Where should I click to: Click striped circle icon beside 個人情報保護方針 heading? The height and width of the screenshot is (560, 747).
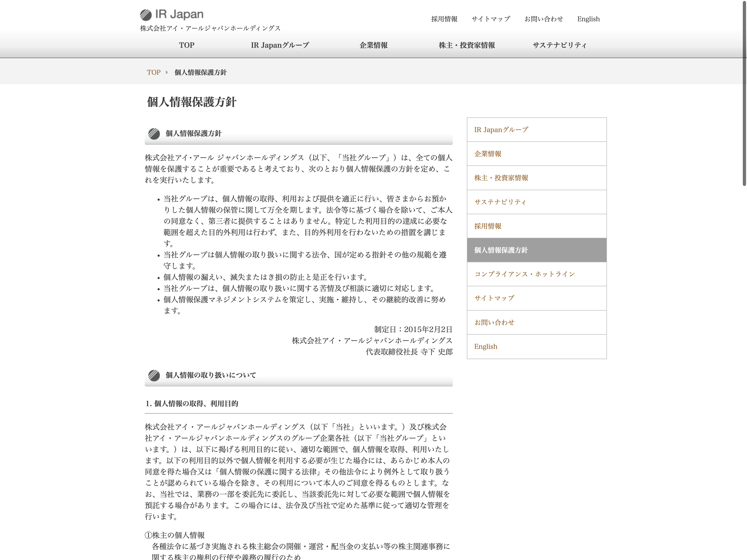click(154, 134)
